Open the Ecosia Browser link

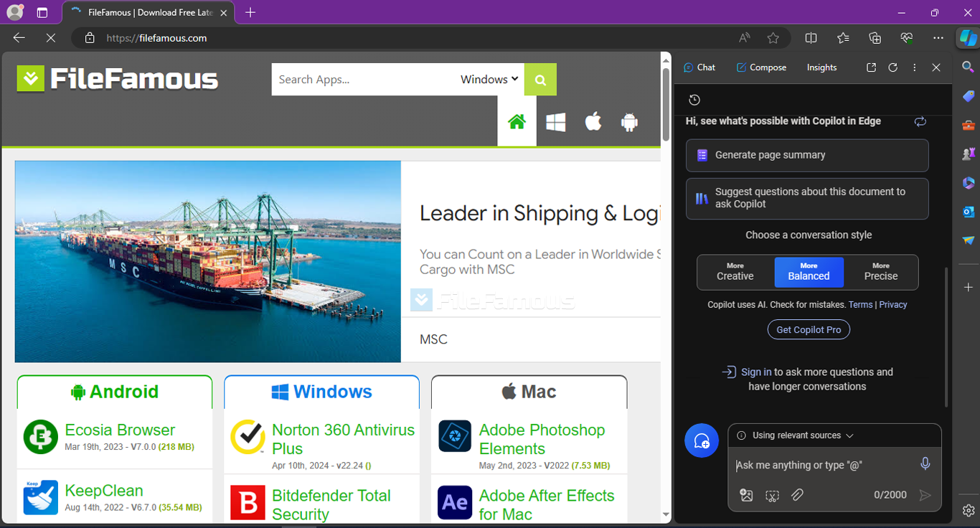[x=120, y=430]
